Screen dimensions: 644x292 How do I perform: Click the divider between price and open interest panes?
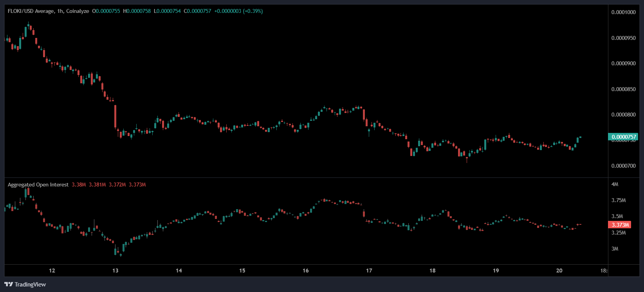pos(305,178)
